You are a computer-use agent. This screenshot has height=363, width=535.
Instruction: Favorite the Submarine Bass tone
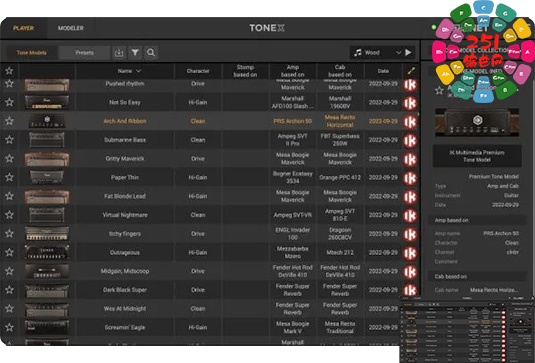[x=9, y=140]
